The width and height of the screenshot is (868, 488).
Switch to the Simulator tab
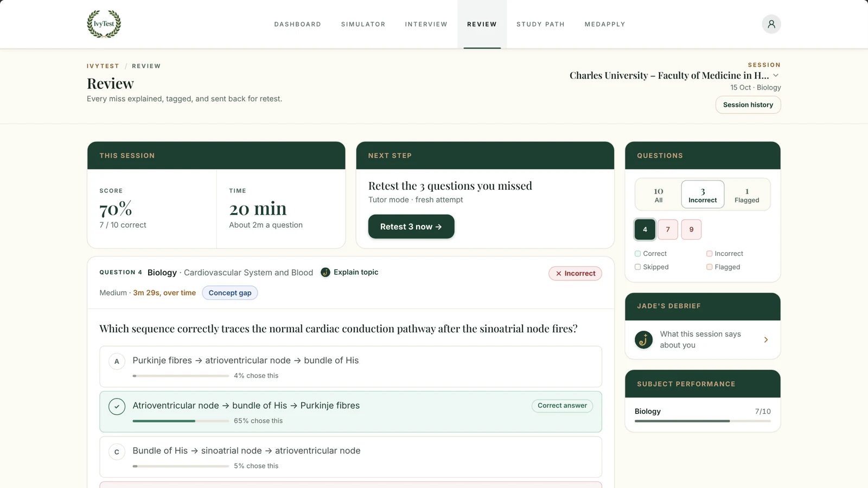pyautogui.click(x=363, y=24)
